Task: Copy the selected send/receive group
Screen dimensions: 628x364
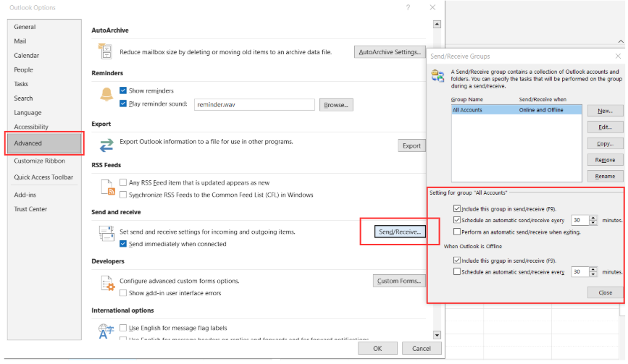Action: (605, 143)
